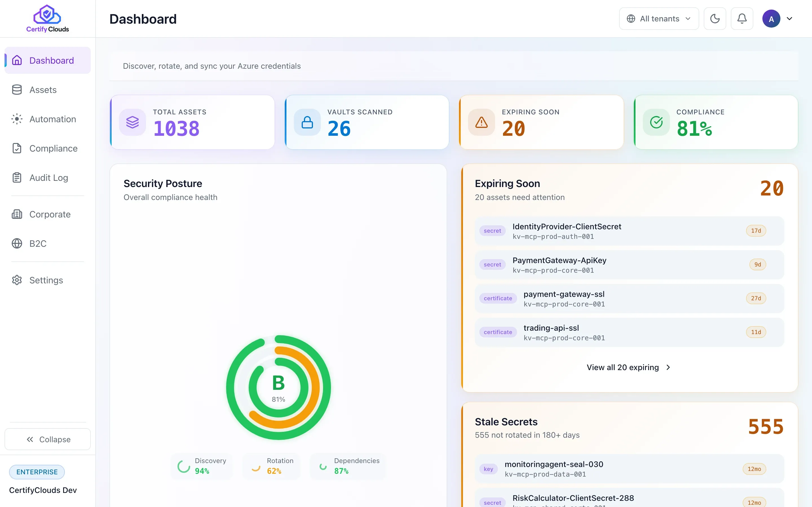Expand the user avatar menu chevron

click(x=789, y=19)
